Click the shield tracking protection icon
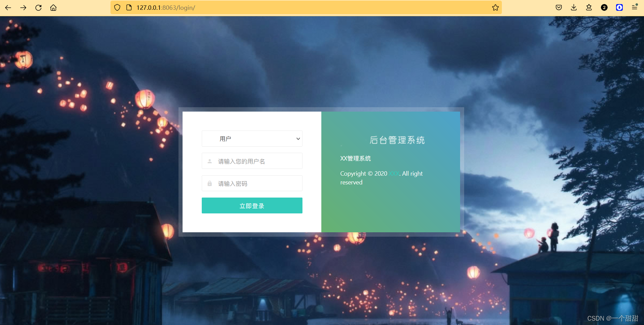This screenshot has height=325, width=644. tap(117, 7)
